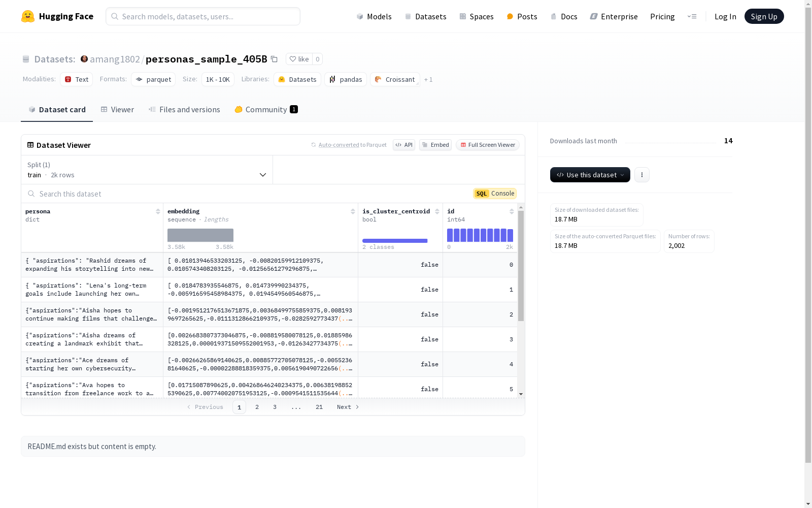This screenshot has width=812, height=508.
Task: Select the Dataset card tab
Action: pyautogui.click(x=57, y=109)
